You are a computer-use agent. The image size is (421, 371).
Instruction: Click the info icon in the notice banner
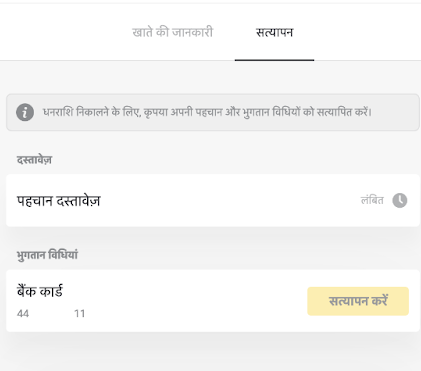25,112
